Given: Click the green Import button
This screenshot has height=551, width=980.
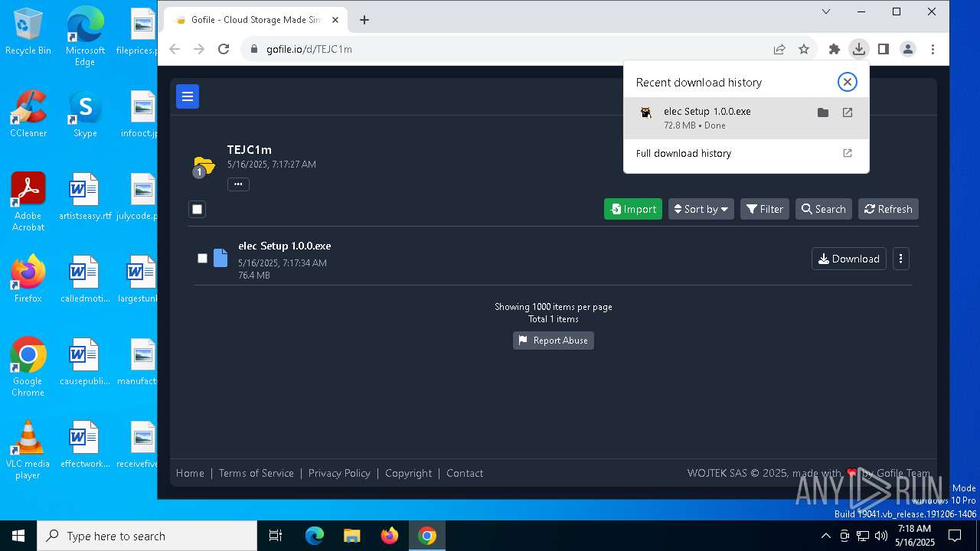Looking at the screenshot, I should pos(633,209).
